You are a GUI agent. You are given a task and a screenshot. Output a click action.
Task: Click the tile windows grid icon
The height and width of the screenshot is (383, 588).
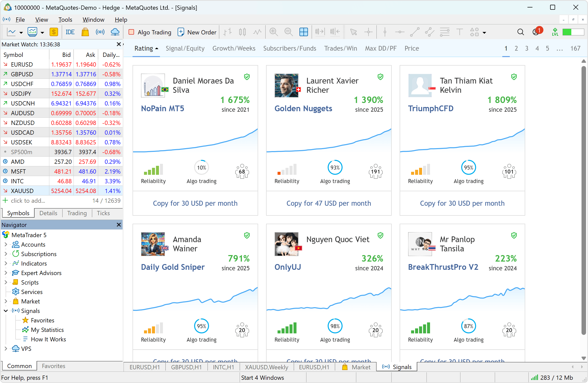tap(303, 32)
